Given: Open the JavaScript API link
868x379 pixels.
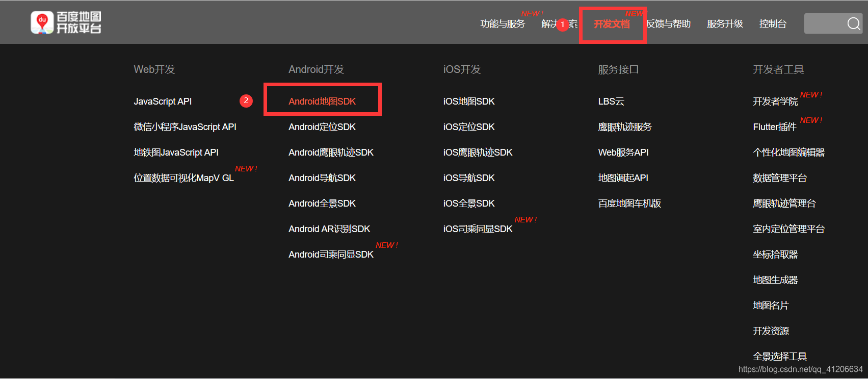Looking at the screenshot, I should [x=163, y=102].
